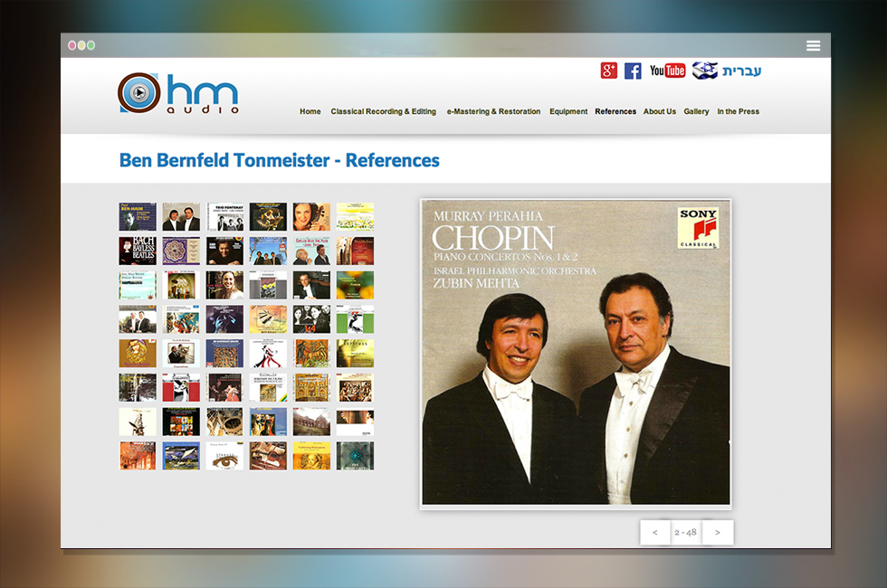The width and height of the screenshot is (887, 588).
Task: Open the Facebook page icon
Action: tap(633, 71)
